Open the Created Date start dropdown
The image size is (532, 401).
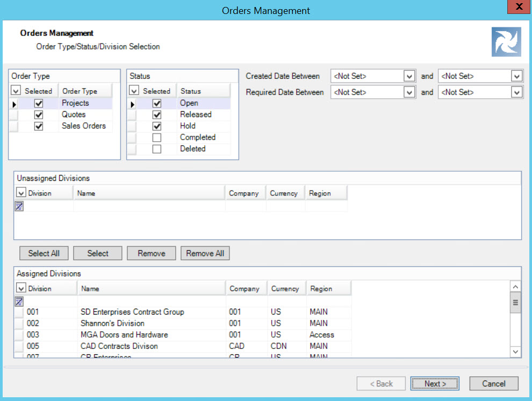click(409, 76)
